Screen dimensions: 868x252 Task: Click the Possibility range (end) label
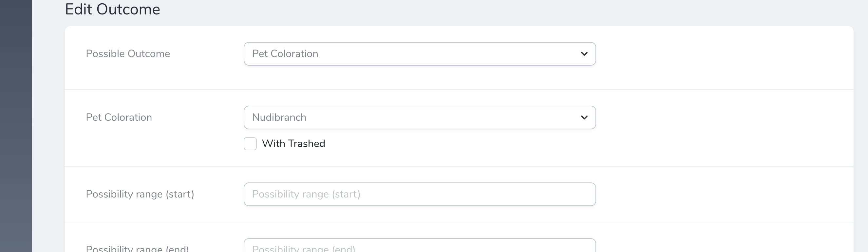tap(136, 249)
